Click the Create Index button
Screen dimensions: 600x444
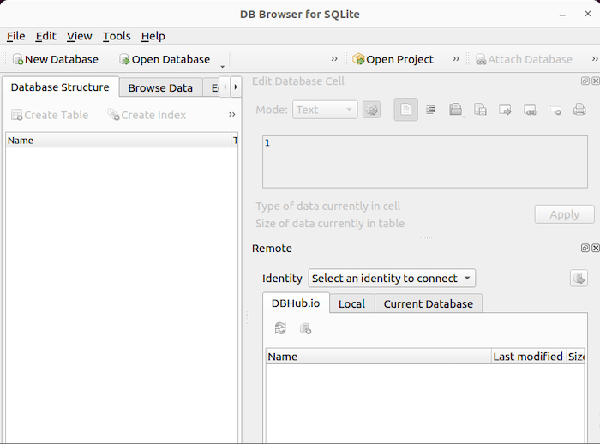pos(147,115)
